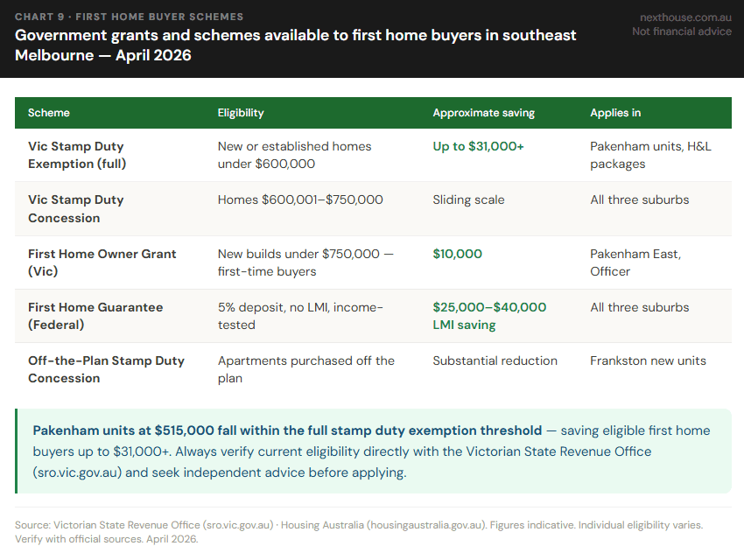Select First Home Owner Grant (Vic) scheme

tap(102, 262)
